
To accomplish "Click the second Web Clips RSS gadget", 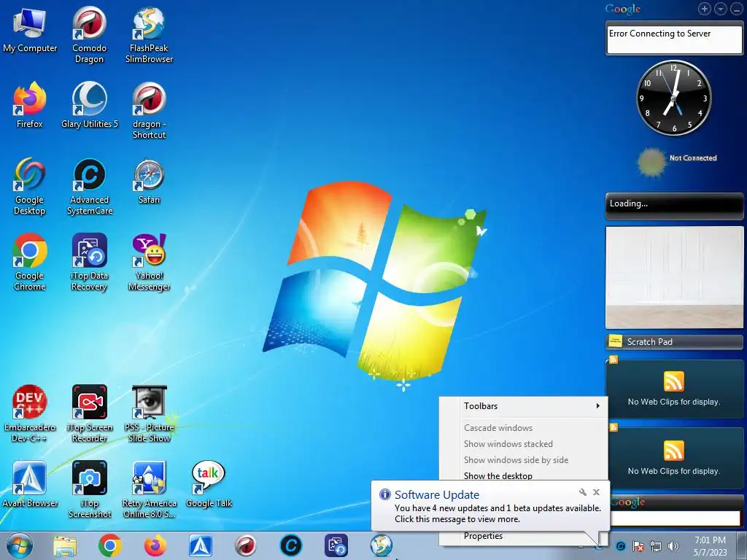I will coord(674,458).
